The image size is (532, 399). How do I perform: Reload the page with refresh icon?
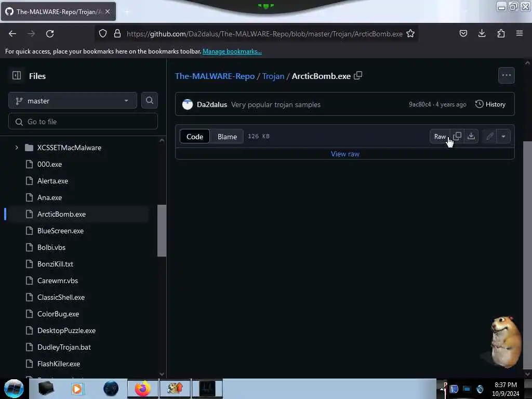(50, 34)
